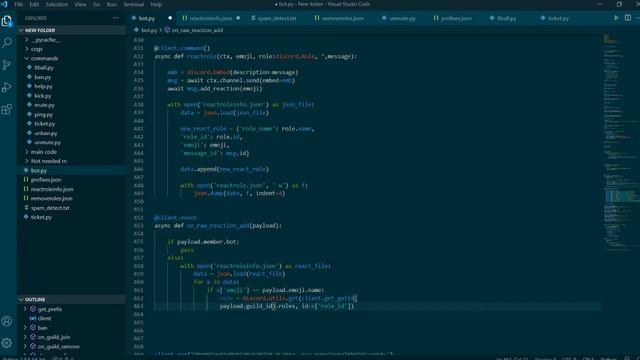Switch to the prefixes.json tab
The width and height of the screenshot is (640, 360).
click(456, 18)
